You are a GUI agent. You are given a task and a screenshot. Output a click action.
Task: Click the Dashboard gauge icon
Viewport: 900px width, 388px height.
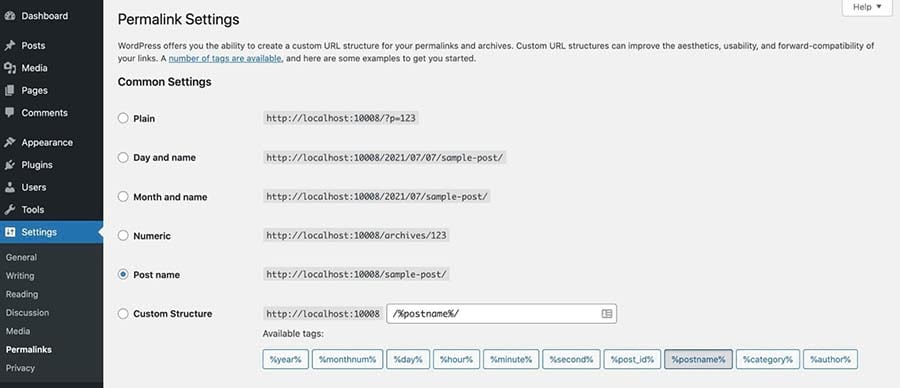coord(9,15)
